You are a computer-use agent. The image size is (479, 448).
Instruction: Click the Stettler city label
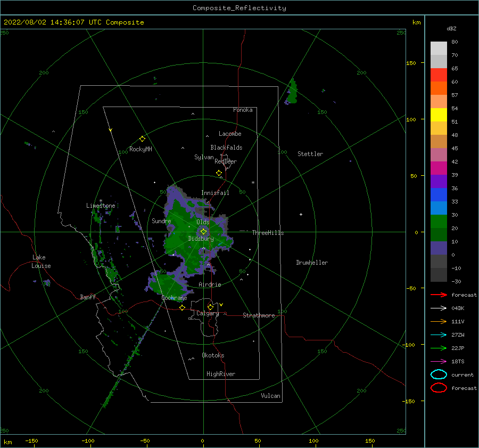[x=310, y=154]
